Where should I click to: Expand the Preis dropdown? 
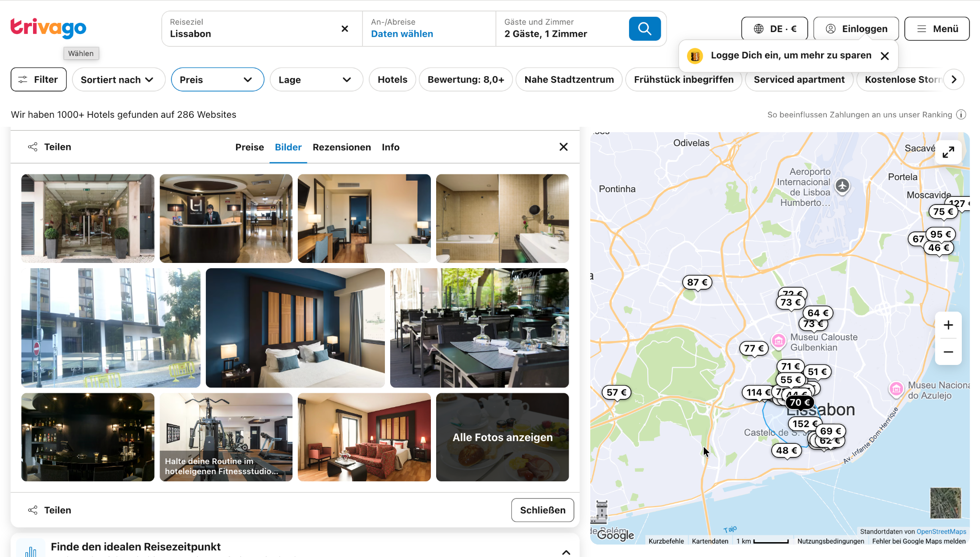tap(217, 80)
